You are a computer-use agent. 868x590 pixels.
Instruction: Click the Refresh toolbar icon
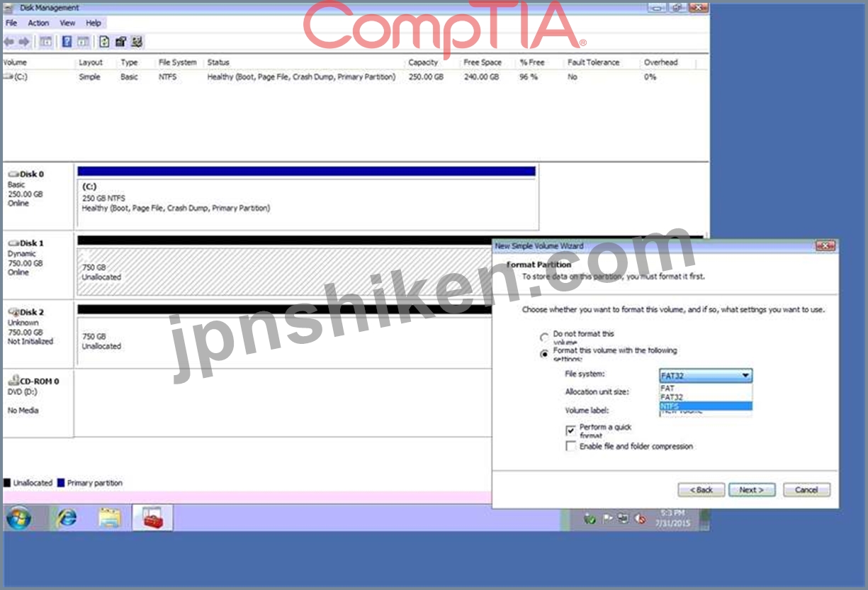(105, 42)
